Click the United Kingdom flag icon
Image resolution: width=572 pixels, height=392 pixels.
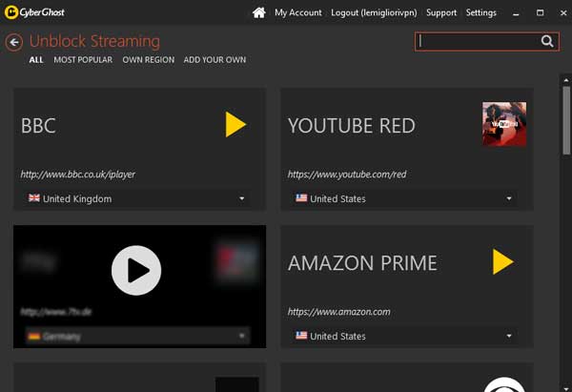click(34, 198)
